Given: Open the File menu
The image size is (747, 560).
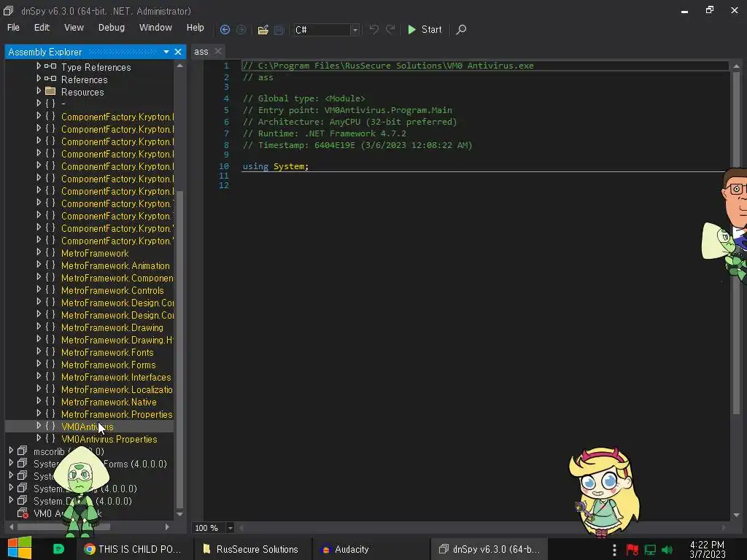Looking at the screenshot, I should click(13, 28).
